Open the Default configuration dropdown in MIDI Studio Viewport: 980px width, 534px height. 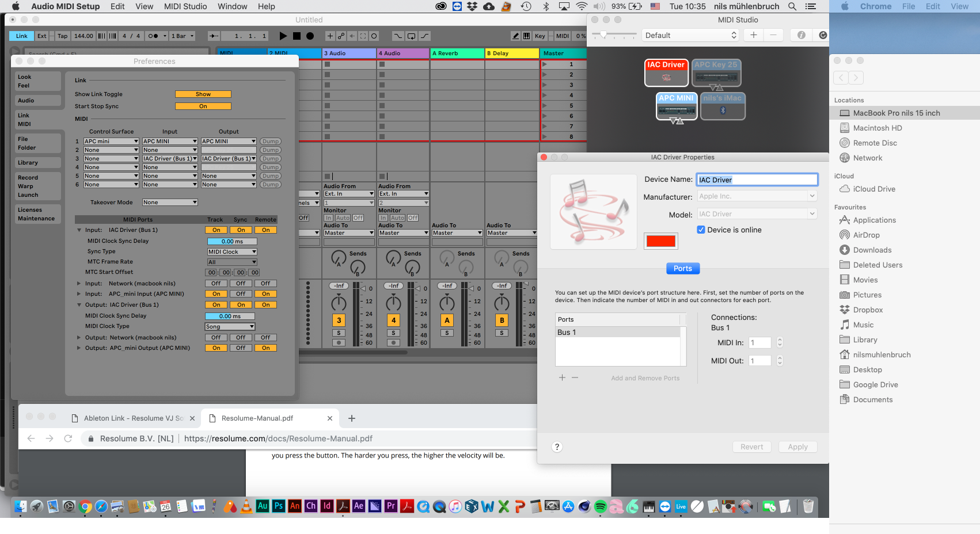[x=690, y=35]
